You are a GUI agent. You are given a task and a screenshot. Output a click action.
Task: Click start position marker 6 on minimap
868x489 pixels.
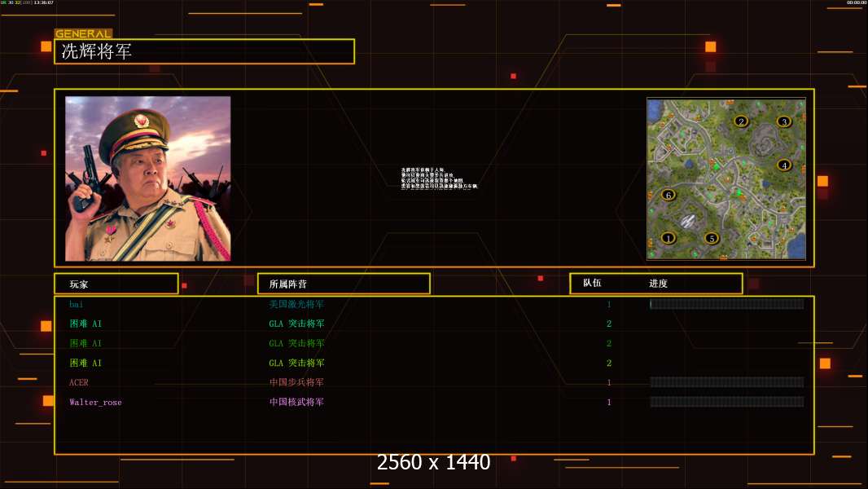[x=669, y=195]
